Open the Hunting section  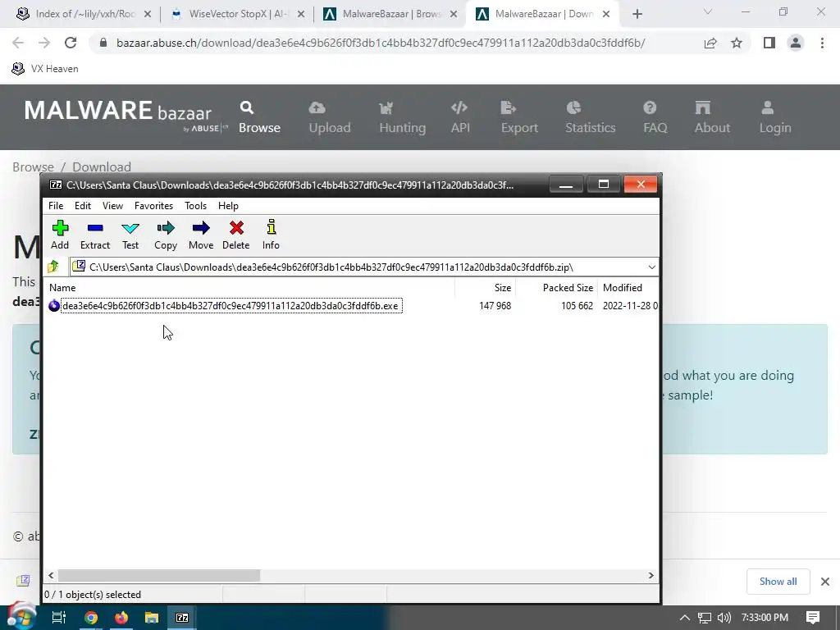click(x=402, y=116)
